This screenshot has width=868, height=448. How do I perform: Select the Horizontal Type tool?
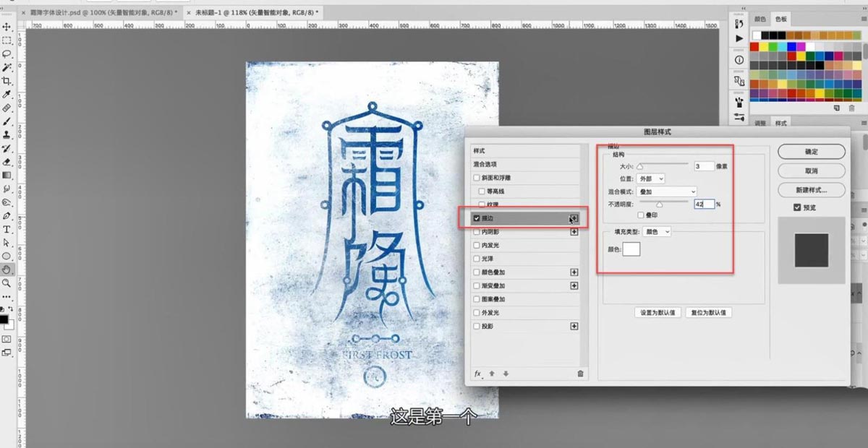coord(7,230)
